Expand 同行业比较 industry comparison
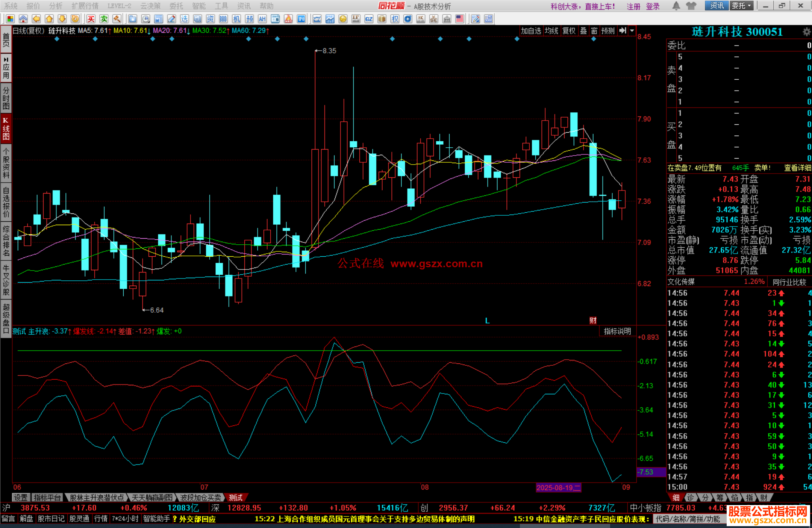The image size is (812, 528). tap(789, 282)
